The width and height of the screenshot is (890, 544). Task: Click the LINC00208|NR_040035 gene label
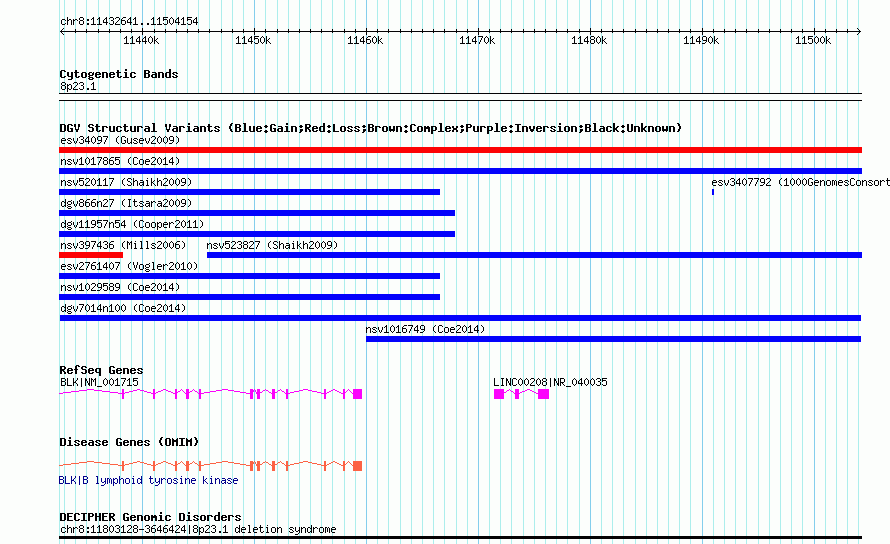[x=550, y=382]
